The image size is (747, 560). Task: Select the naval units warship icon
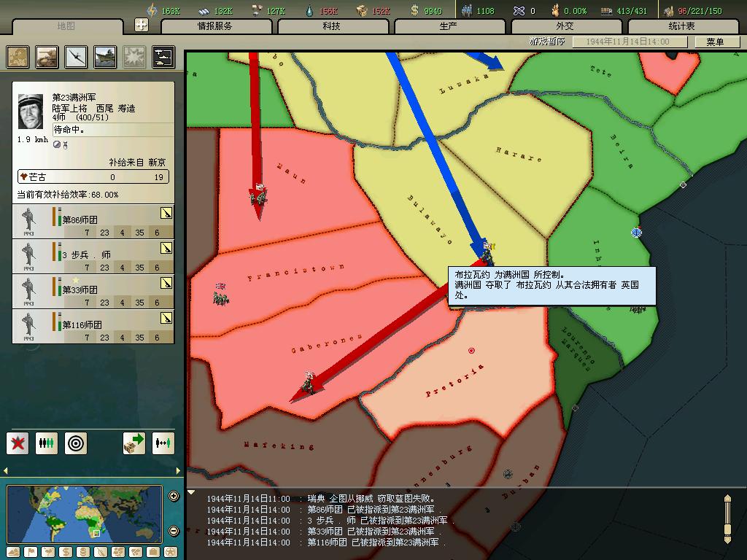(105, 57)
